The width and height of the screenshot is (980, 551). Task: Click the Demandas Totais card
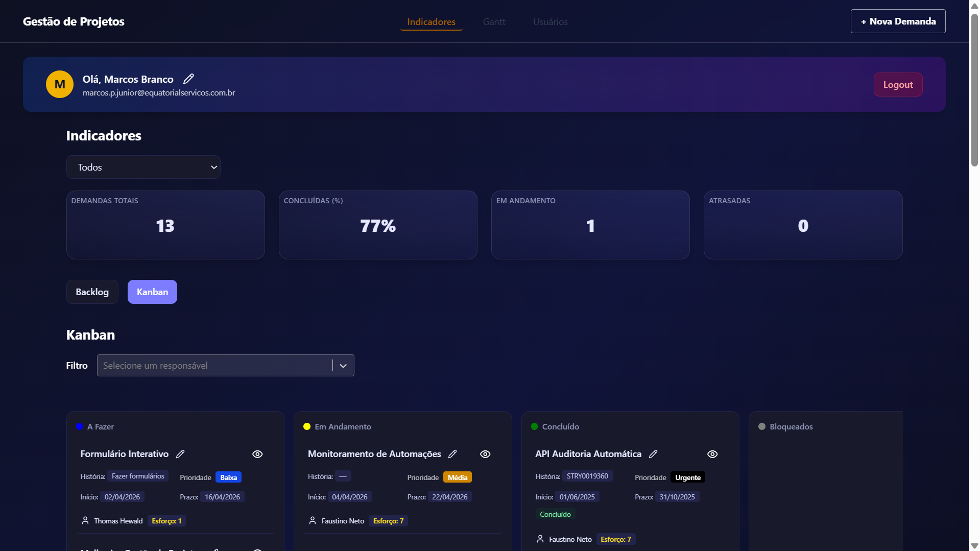[x=165, y=225]
